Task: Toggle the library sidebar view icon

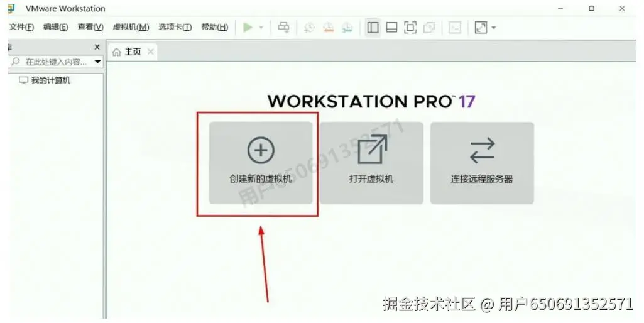Action: click(x=373, y=28)
